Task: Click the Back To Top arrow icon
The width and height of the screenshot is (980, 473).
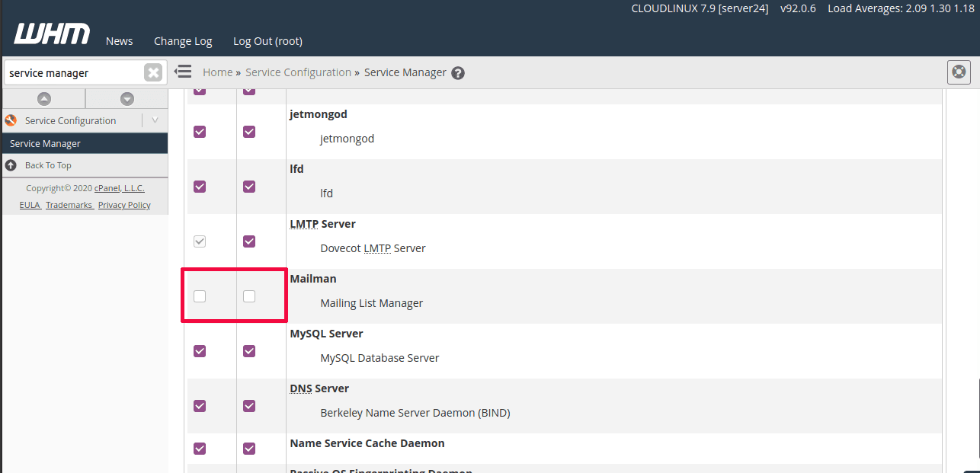Action: click(10, 165)
